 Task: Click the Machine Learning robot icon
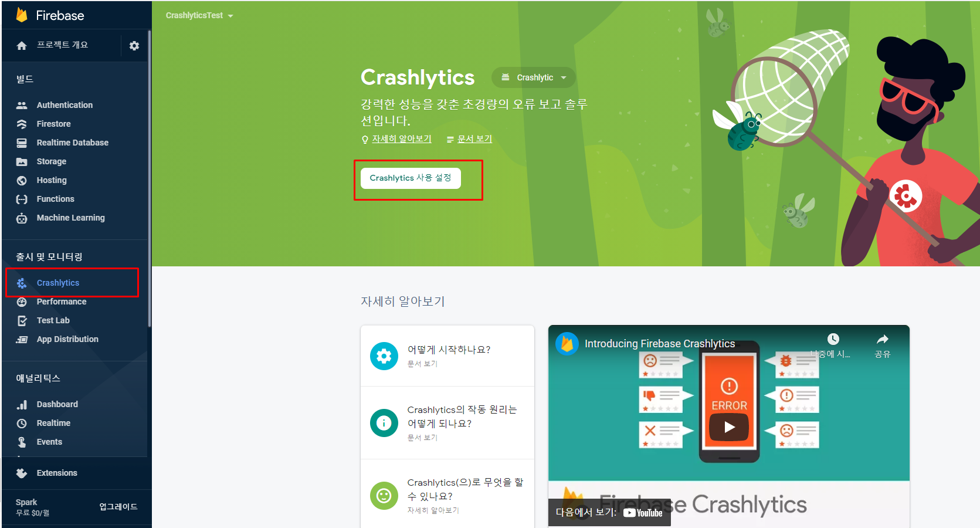[22, 218]
